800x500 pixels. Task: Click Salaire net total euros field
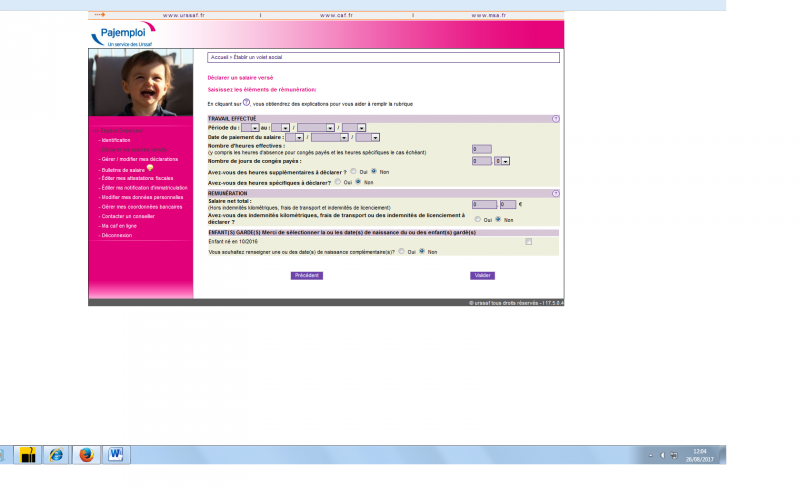484,205
